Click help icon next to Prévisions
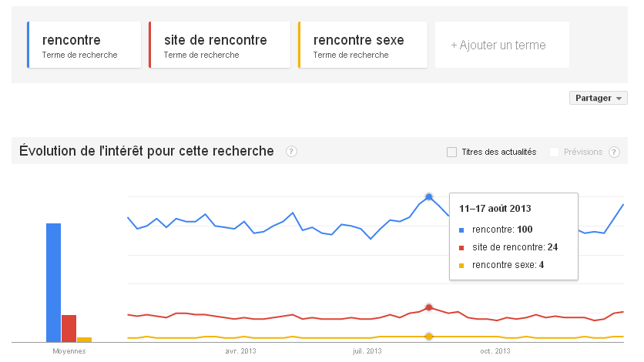The height and width of the screenshot is (362, 644). click(x=614, y=152)
